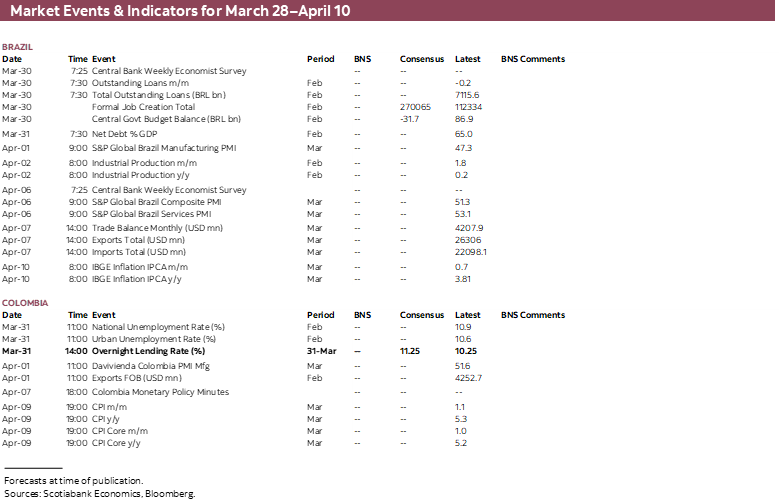The height and width of the screenshot is (504, 780).
Task: Select latest value 22098.1
Action: pyautogui.click(x=471, y=252)
